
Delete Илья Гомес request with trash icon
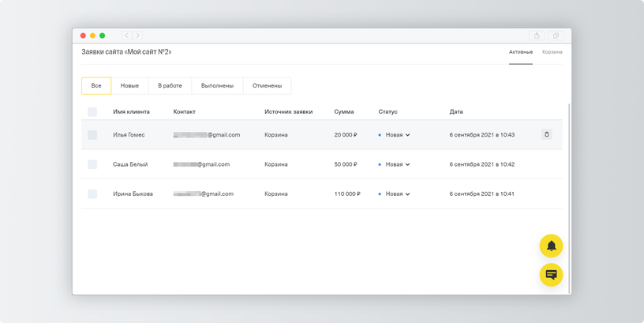546,134
